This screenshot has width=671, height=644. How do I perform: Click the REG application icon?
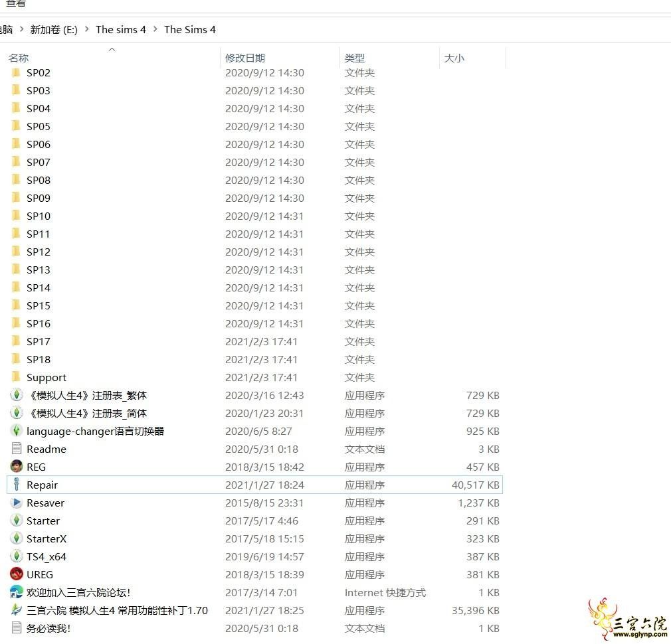point(16,467)
